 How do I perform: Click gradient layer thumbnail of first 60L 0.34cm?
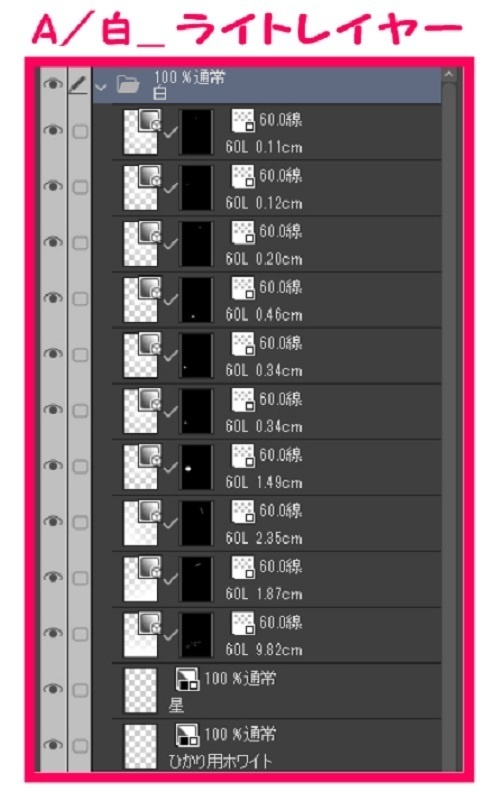[x=141, y=355]
